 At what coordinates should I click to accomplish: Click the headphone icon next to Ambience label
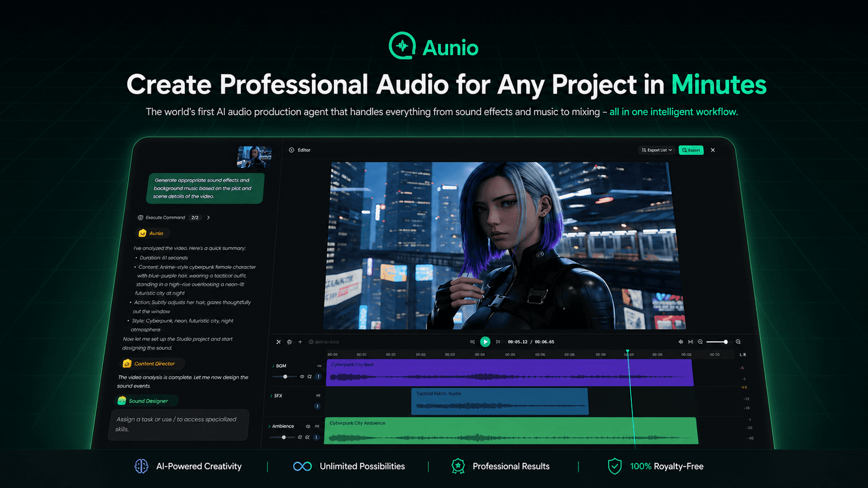(x=308, y=426)
